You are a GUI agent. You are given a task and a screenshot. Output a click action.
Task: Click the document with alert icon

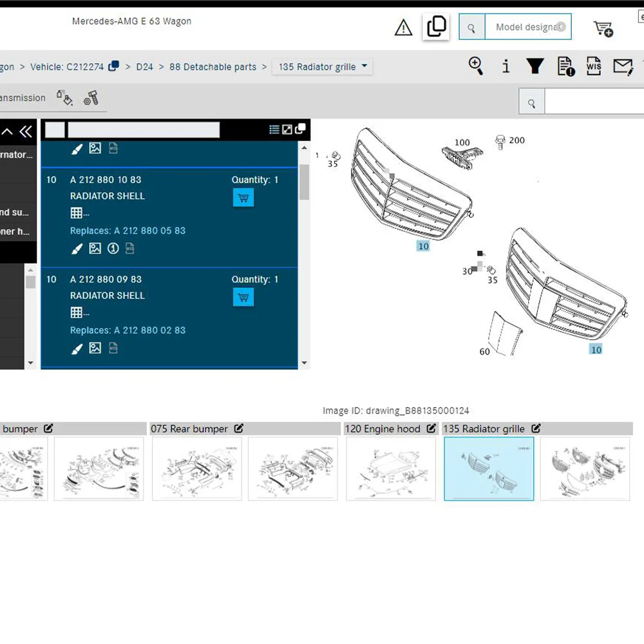click(x=565, y=66)
